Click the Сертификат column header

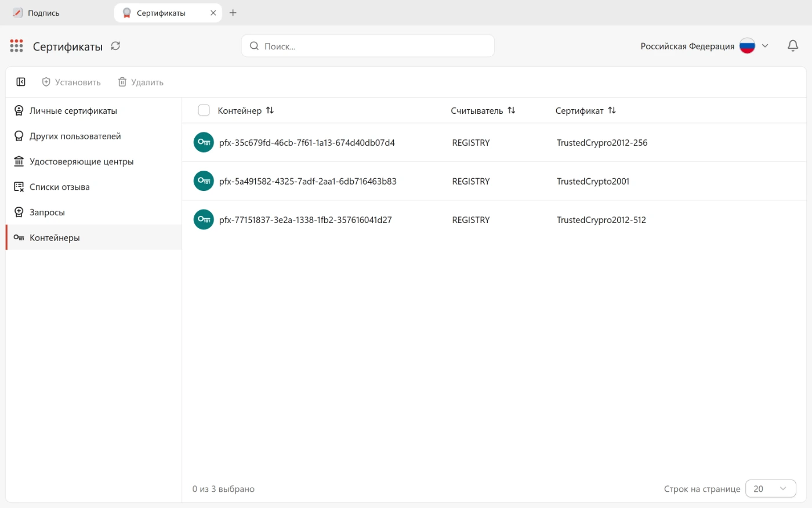click(579, 111)
